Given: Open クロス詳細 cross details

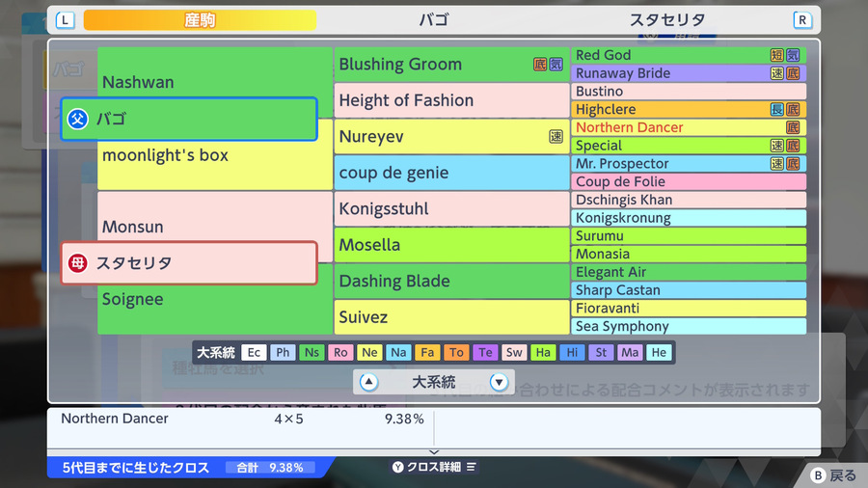Looking at the screenshot, I should coord(435,467).
